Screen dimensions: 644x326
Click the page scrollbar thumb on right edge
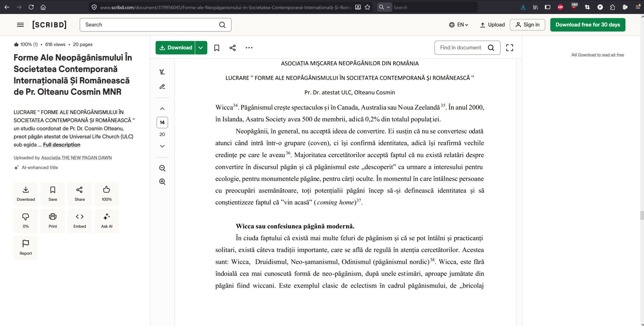point(642,215)
